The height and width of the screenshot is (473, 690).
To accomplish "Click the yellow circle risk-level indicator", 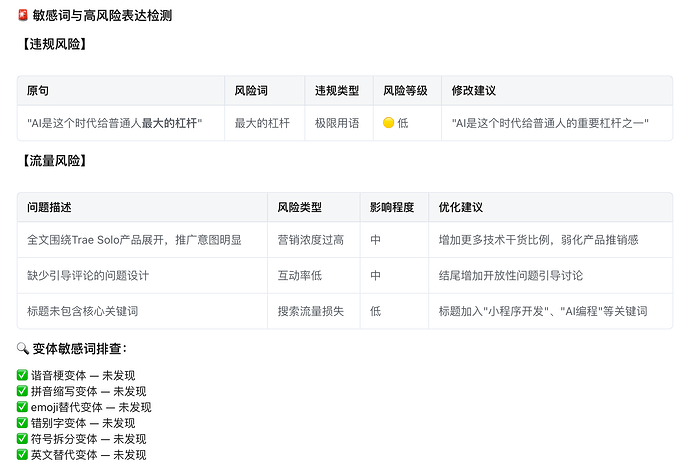I will click(389, 123).
